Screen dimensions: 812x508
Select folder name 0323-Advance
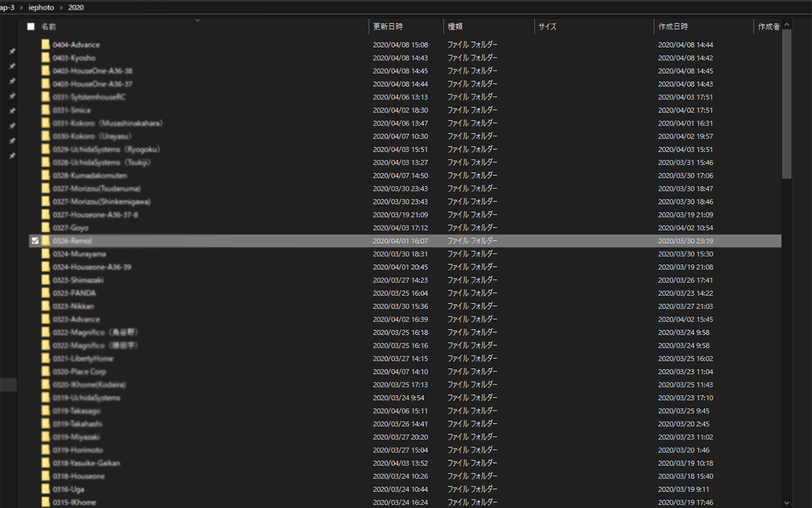(76, 319)
